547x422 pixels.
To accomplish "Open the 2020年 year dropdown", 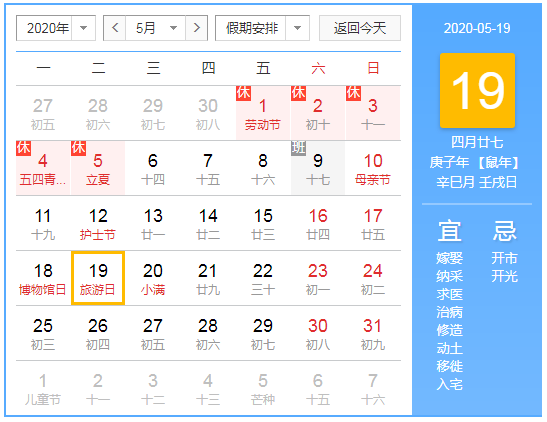I will click(56, 28).
